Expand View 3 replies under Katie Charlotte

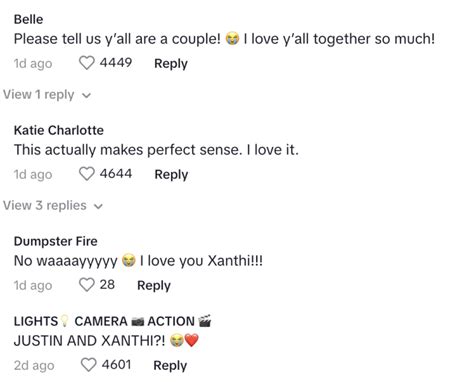(x=53, y=206)
